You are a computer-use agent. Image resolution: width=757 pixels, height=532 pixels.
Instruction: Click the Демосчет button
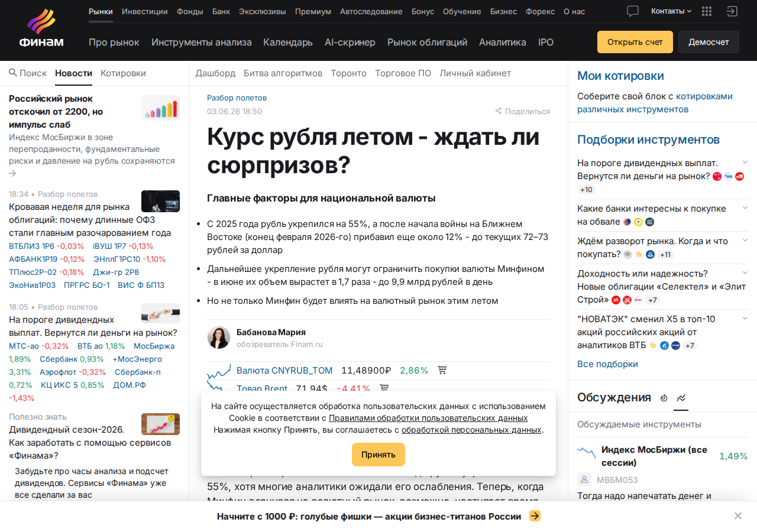tap(709, 42)
